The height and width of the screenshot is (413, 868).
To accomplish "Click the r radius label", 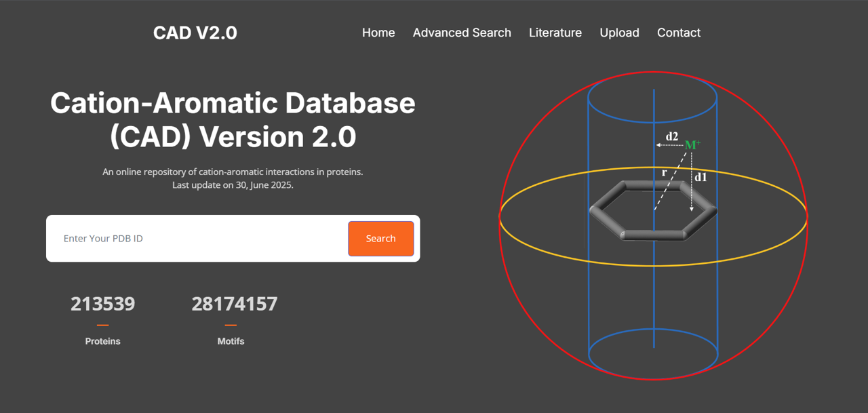I will point(663,172).
